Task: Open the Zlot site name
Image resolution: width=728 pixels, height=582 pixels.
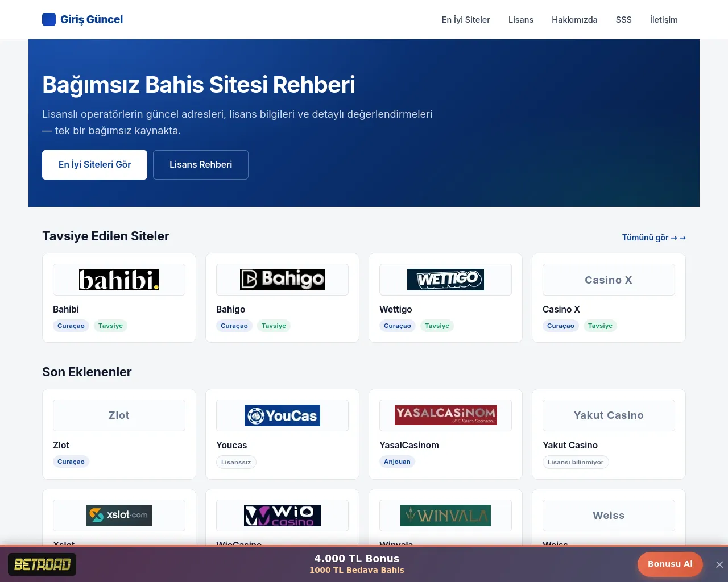Action: click(x=61, y=445)
